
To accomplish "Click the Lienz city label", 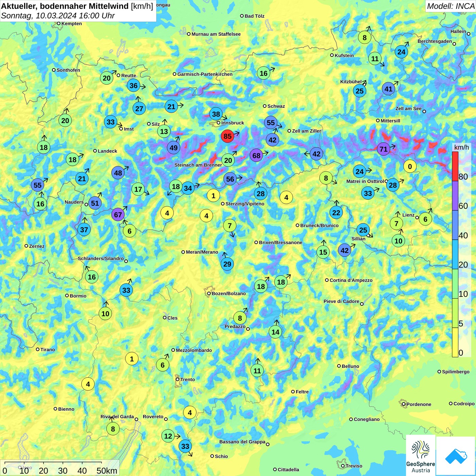I will coord(408,215).
